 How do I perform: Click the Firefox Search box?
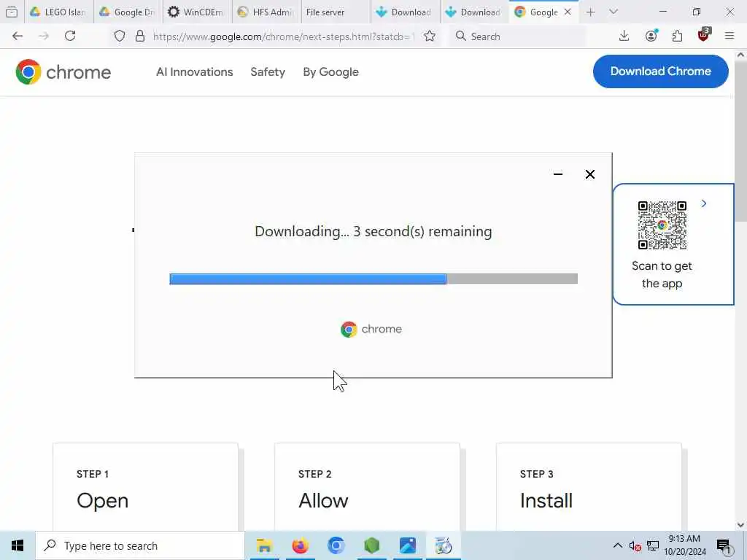tap(517, 36)
